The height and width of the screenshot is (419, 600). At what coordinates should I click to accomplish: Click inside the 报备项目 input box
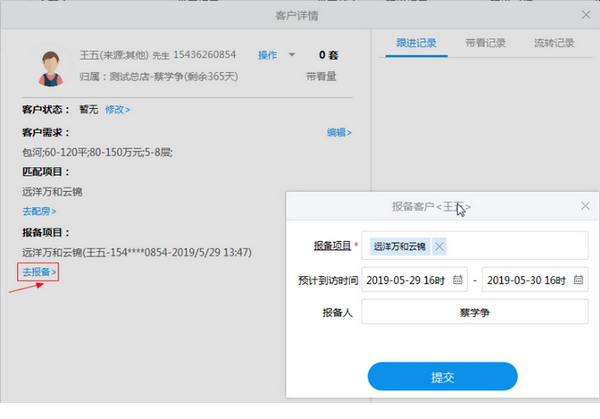tap(520, 246)
